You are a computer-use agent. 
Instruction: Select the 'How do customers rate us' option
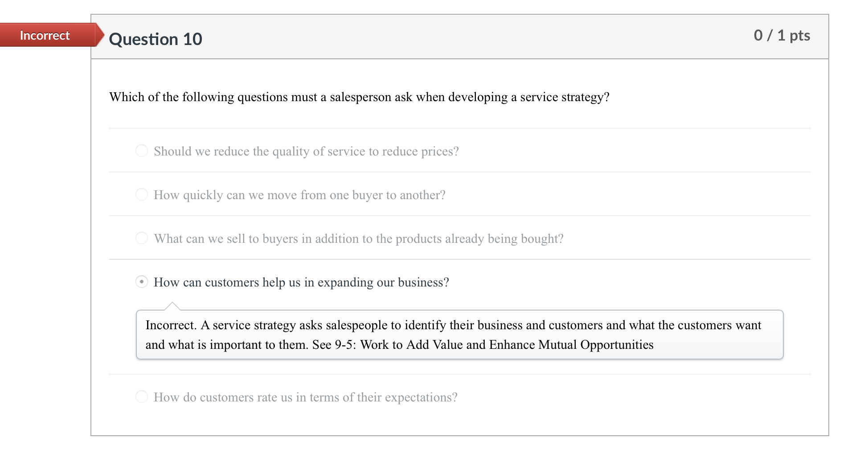pos(141,396)
